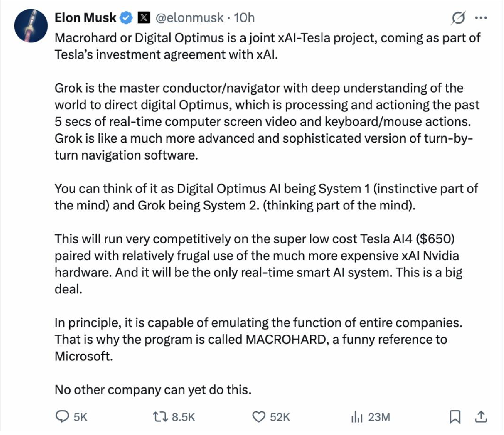Open the view analytics bar-chart icon
This screenshot has height=435, width=504.
coord(357,417)
